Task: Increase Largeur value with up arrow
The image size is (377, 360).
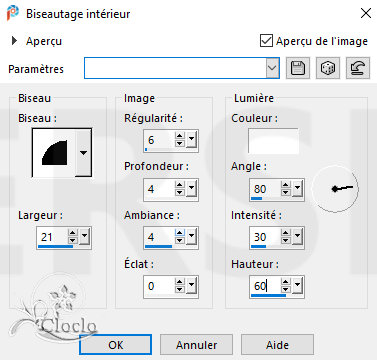Action: pos(73,233)
